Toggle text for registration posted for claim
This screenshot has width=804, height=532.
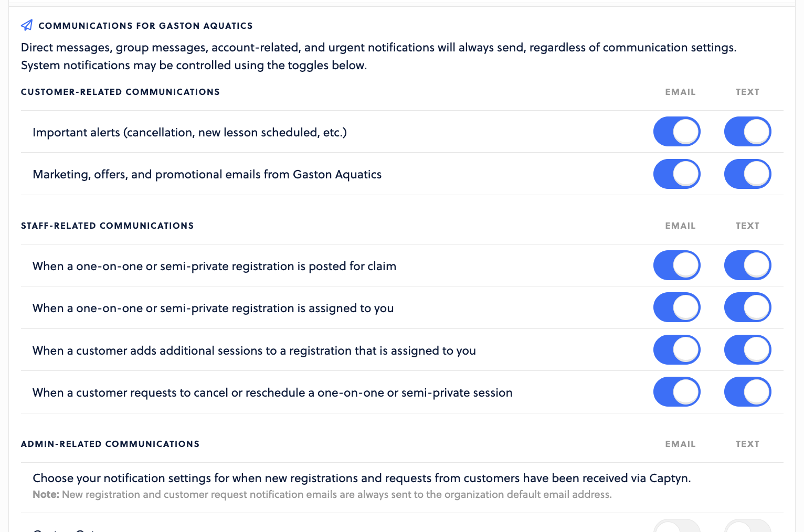click(747, 265)
